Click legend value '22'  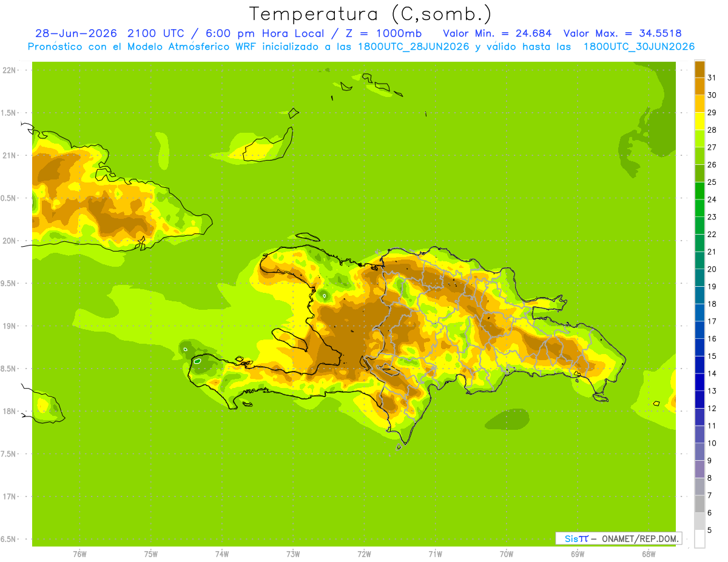coord(712,234)
